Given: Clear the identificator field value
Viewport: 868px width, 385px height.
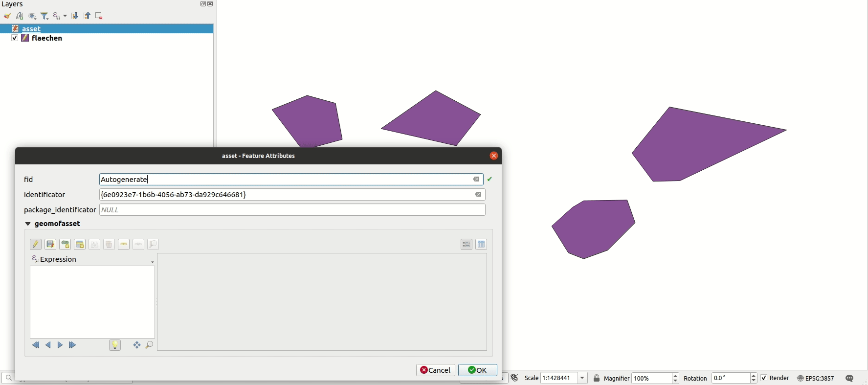Looking at the screenshot, I should [478, 195].
